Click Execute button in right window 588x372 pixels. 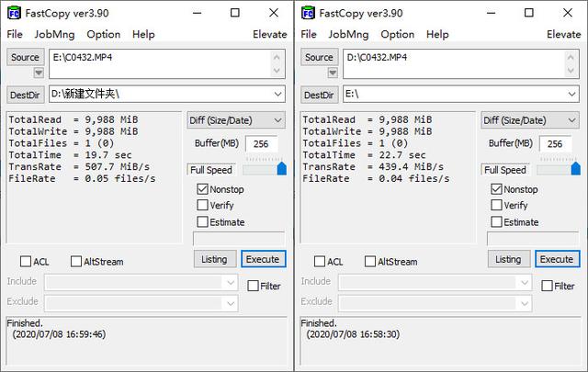[558, 259]
